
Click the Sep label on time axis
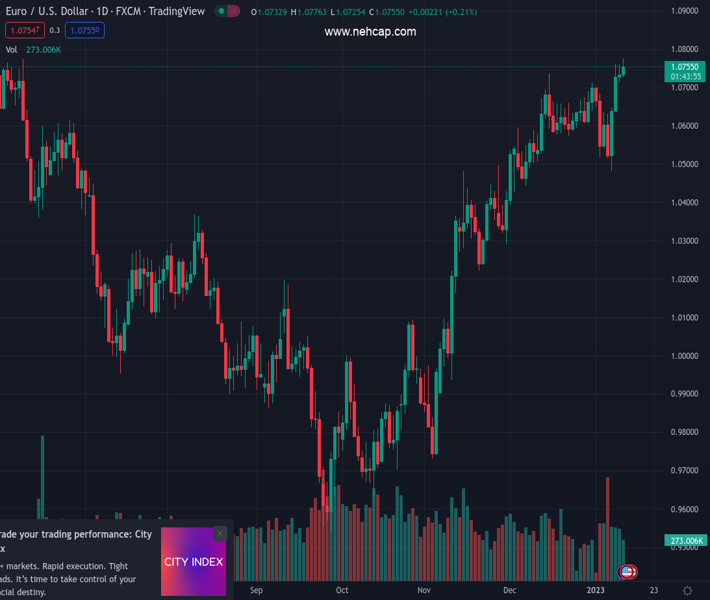(256, 590)
